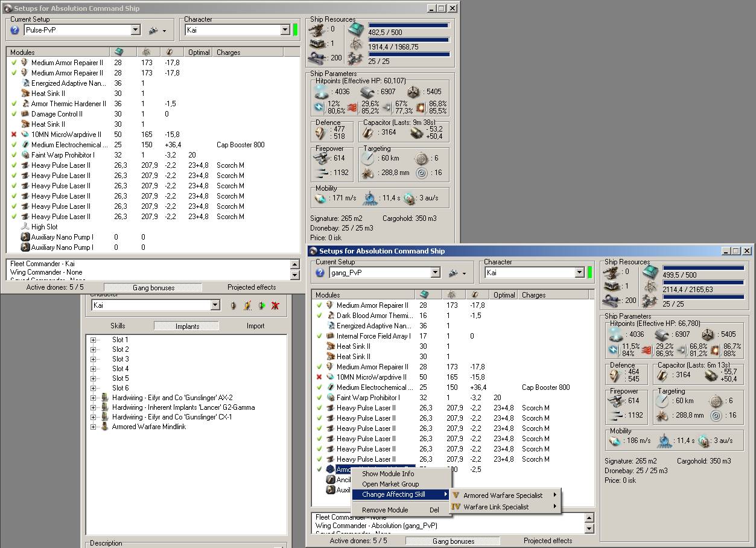Click the Optimal column header in the Pulse-PvP list
This screenshot has height=548, width=756.
point(199,53)
